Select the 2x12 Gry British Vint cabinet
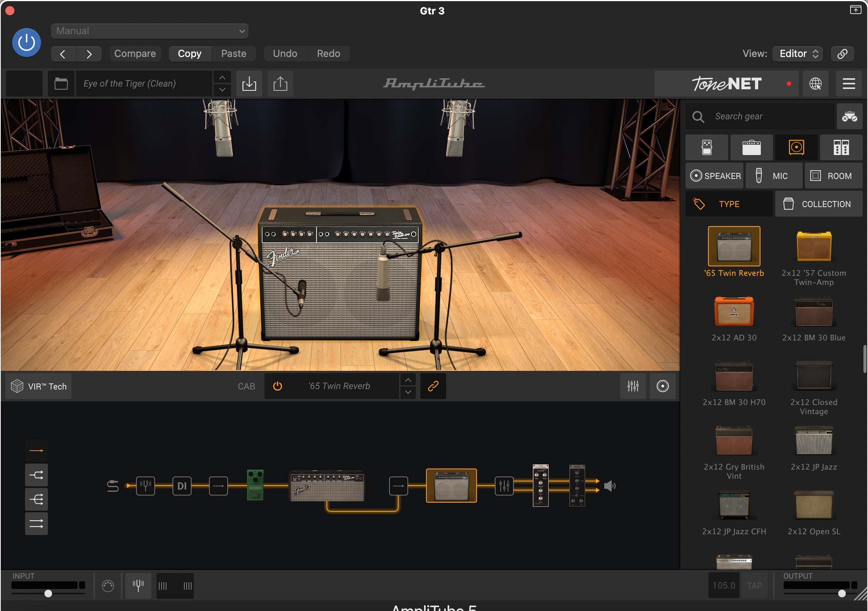Viewport: 868px width, 611px height. pos(734,441)
